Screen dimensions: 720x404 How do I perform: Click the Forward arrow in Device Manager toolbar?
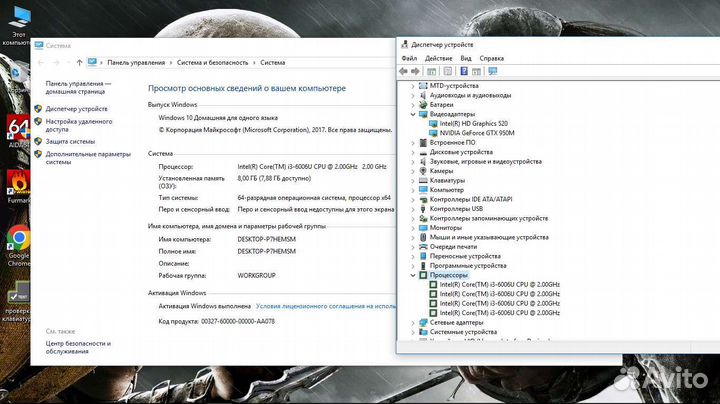415,71
